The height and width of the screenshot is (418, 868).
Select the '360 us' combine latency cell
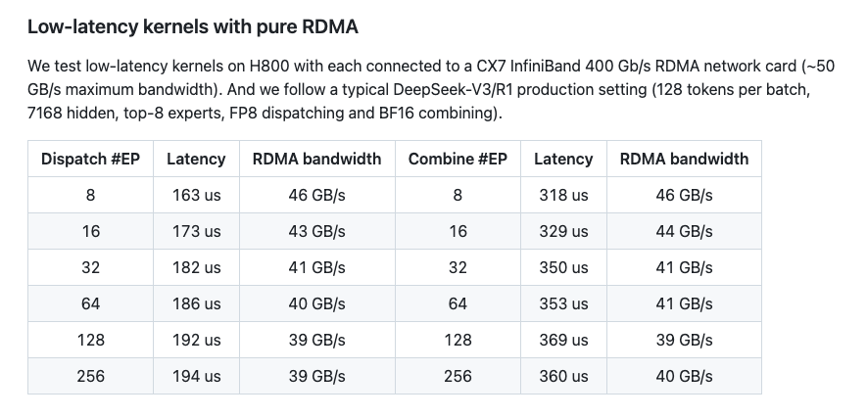pyautogui.click(x=563, y=376)
